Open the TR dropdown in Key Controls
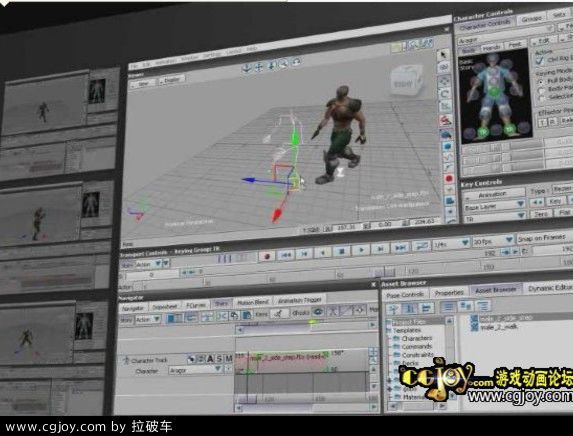 (x=494, y=218)
